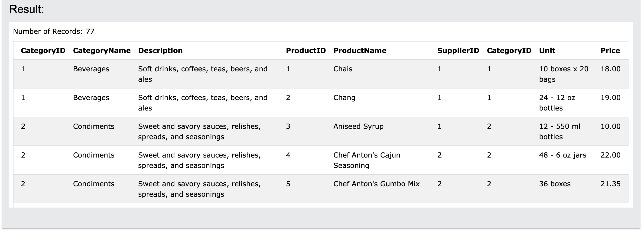Click the 18.00 price cell

click(x=610, y=69)
